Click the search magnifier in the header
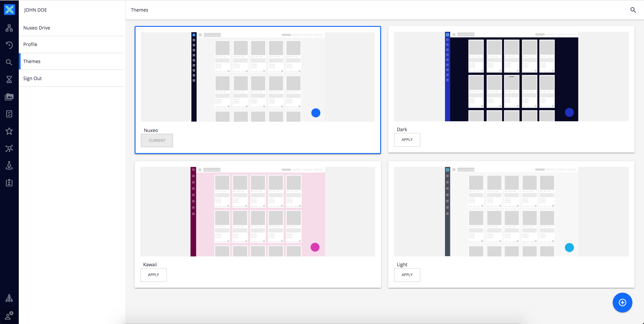644x324 pixels. coord(633,10)
